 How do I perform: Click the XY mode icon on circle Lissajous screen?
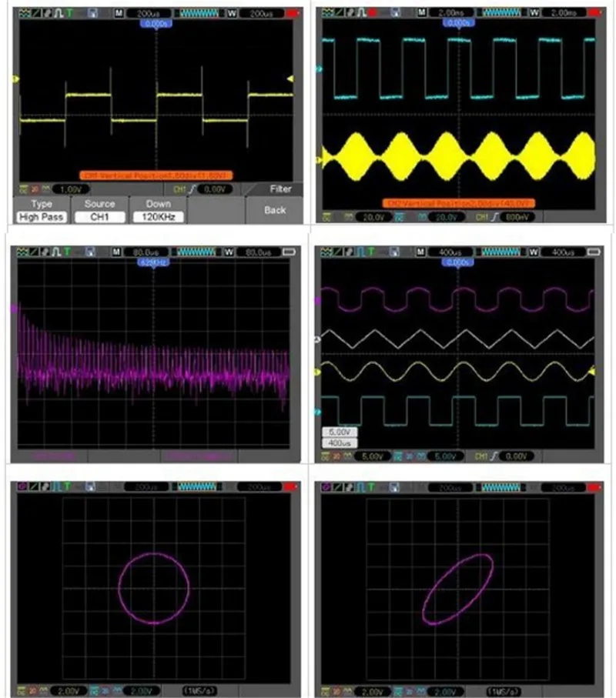pos(22,487)
